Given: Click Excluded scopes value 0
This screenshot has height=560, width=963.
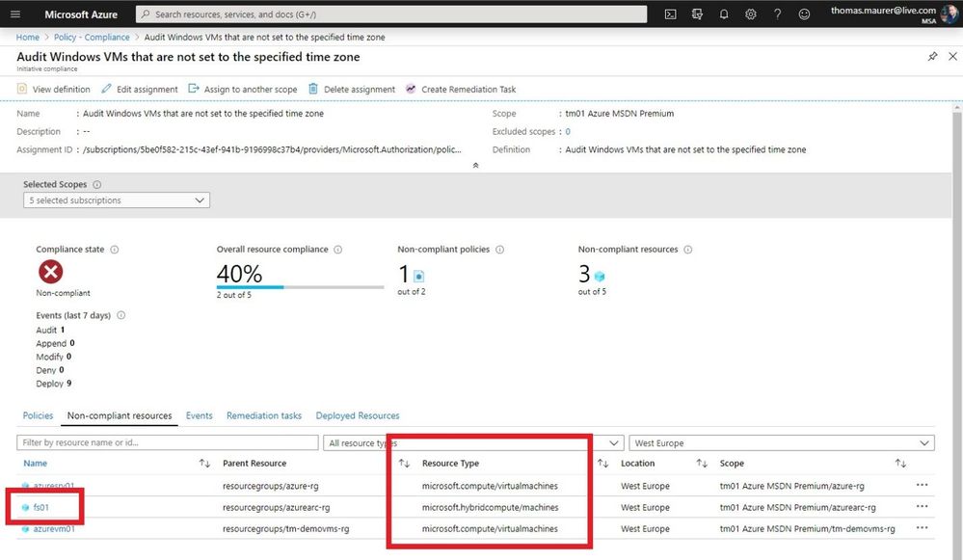Looking at the screenshot, I should click(x=568, y=131).
